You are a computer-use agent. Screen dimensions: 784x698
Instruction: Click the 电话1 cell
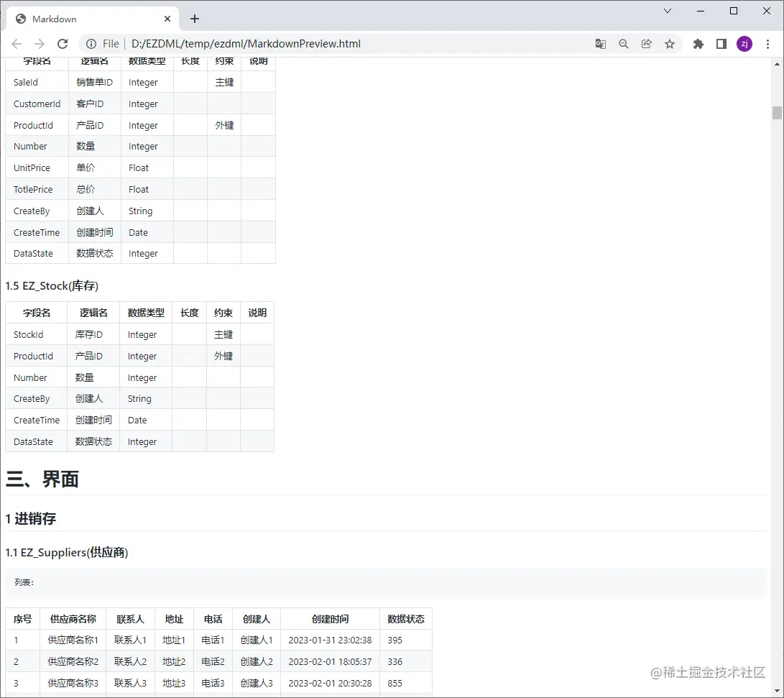click(x=213, y=640)
